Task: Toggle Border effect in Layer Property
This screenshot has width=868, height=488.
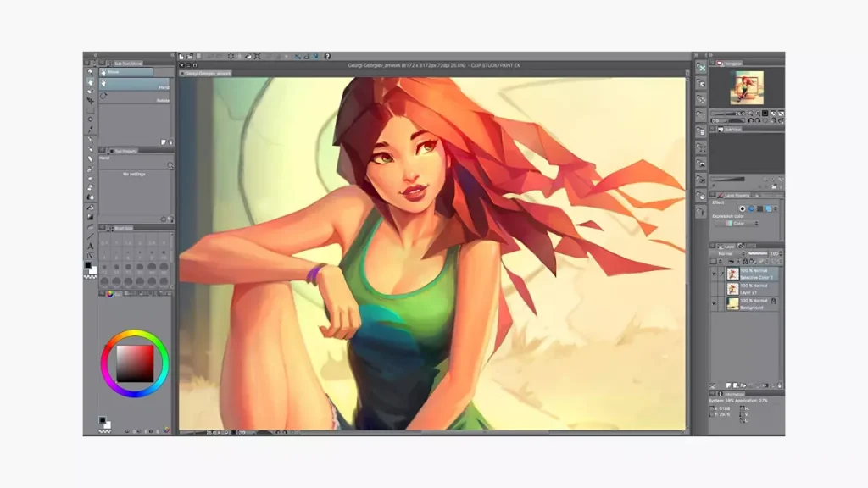Action: (x=743, y=208)
